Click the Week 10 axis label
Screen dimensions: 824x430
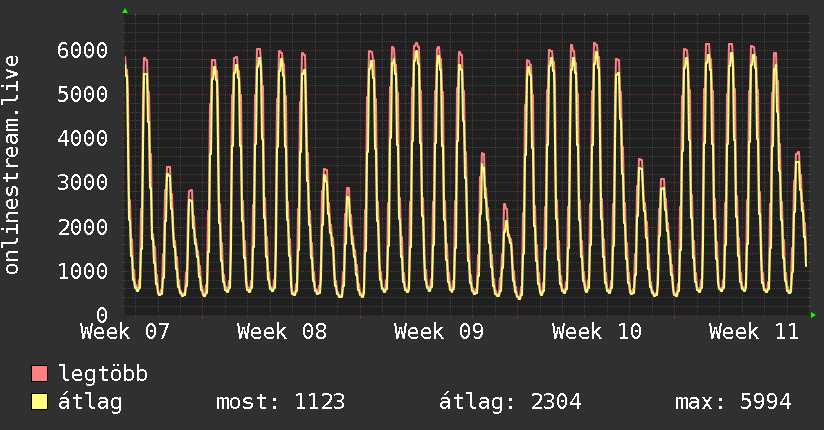click(x=596, y=331)
